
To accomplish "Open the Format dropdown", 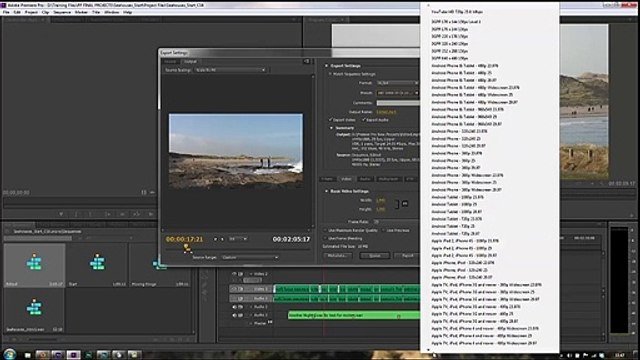I will click(397, 83).
